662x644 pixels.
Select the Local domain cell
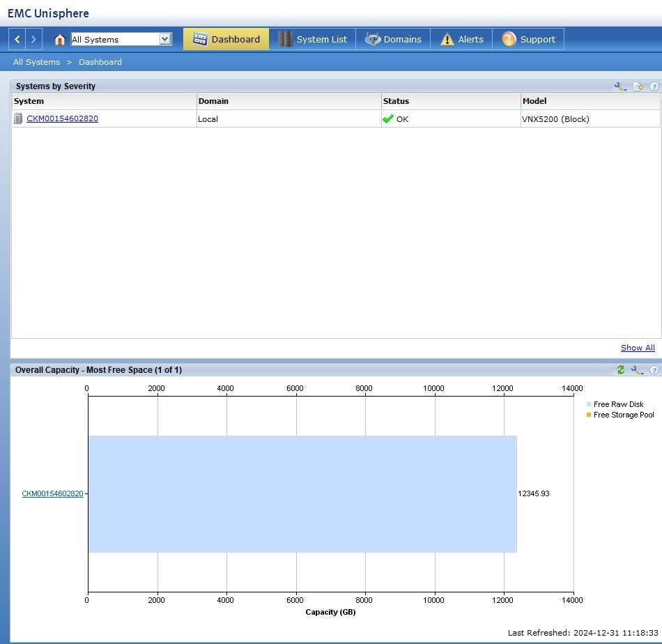pos(288,119)
